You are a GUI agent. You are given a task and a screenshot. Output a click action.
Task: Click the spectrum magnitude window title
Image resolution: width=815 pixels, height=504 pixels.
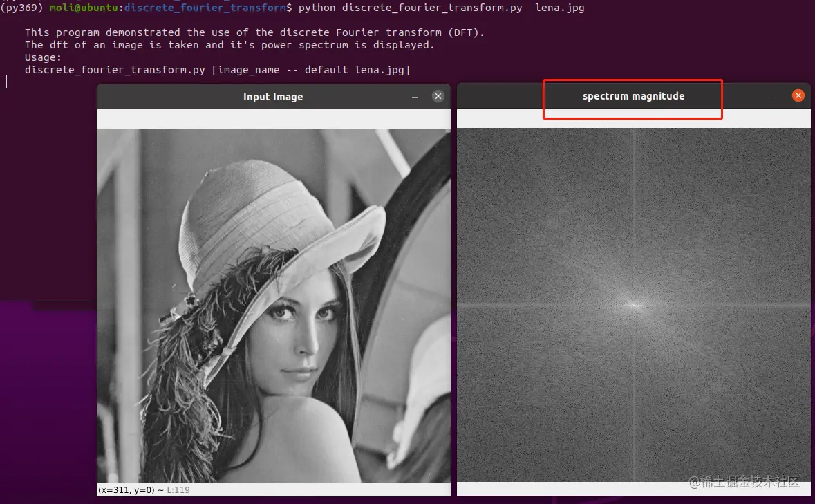click(634, 96)
